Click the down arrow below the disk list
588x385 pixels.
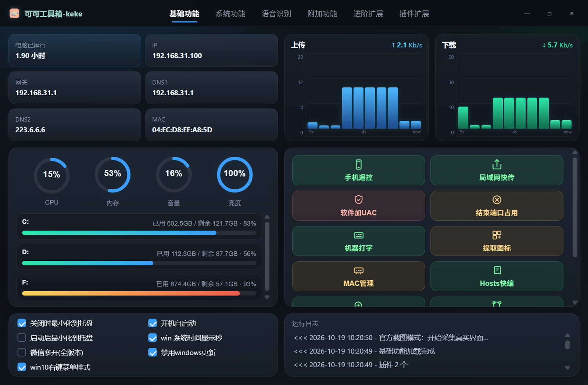click(267, 297)
